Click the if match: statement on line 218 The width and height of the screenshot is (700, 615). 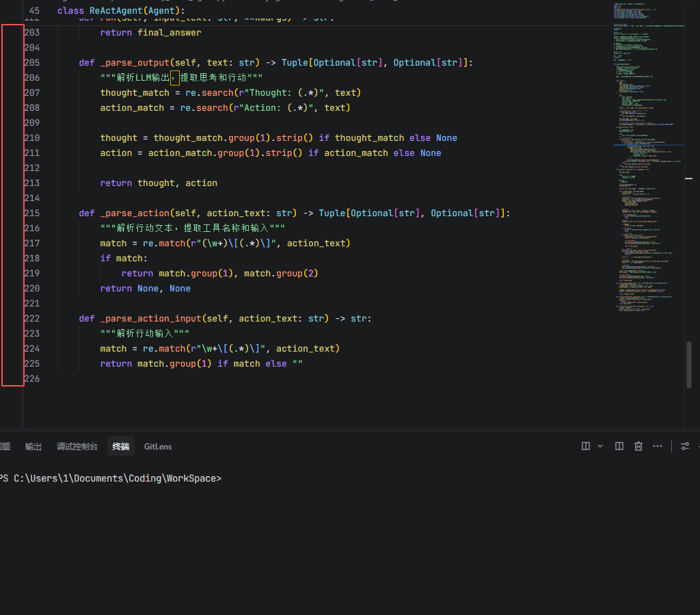pyautogui.click(x=124, y=258)
